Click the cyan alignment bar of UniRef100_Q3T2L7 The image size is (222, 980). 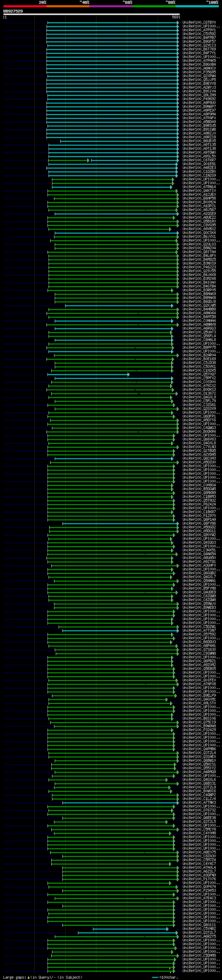tap(128, 932)
